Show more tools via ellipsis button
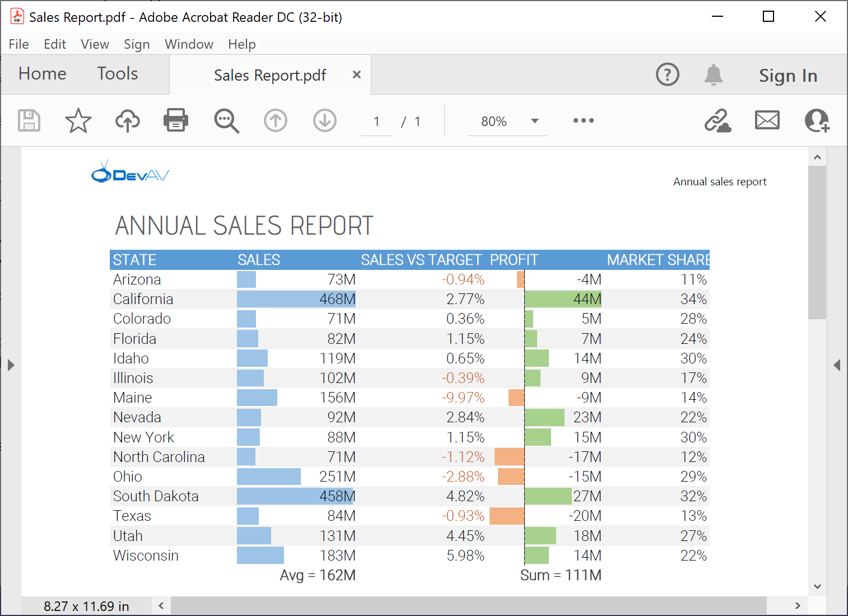The height and width of the screenshot is (616, 848). click(583, 120)
